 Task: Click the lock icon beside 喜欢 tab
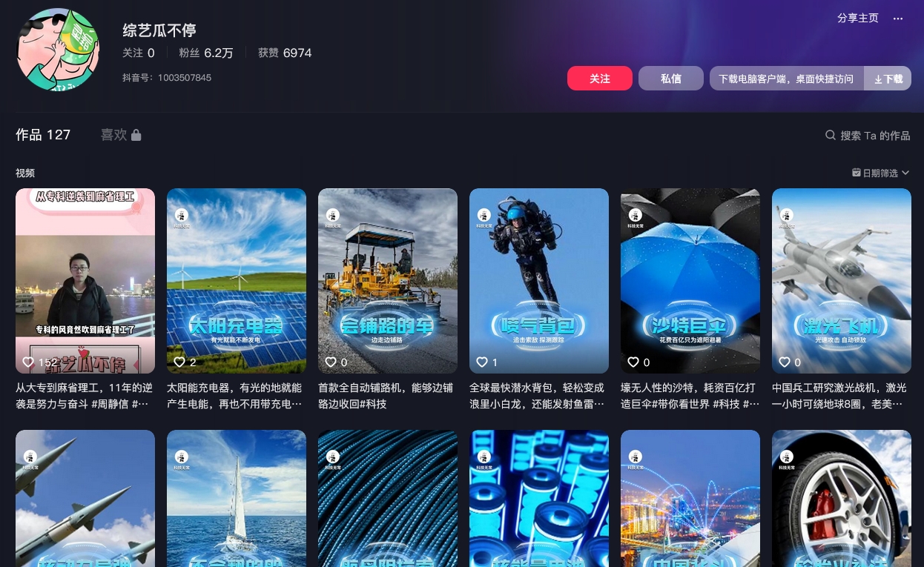click(136, 135)
